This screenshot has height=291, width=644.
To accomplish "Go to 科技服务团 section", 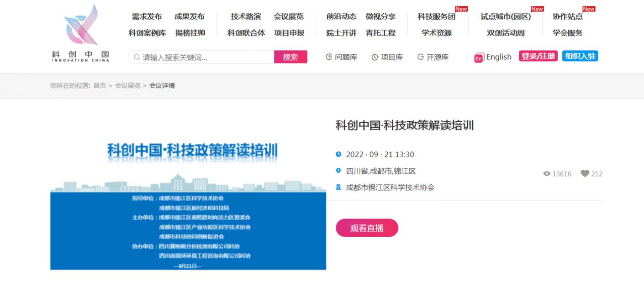I will click(x=436, y=17).
